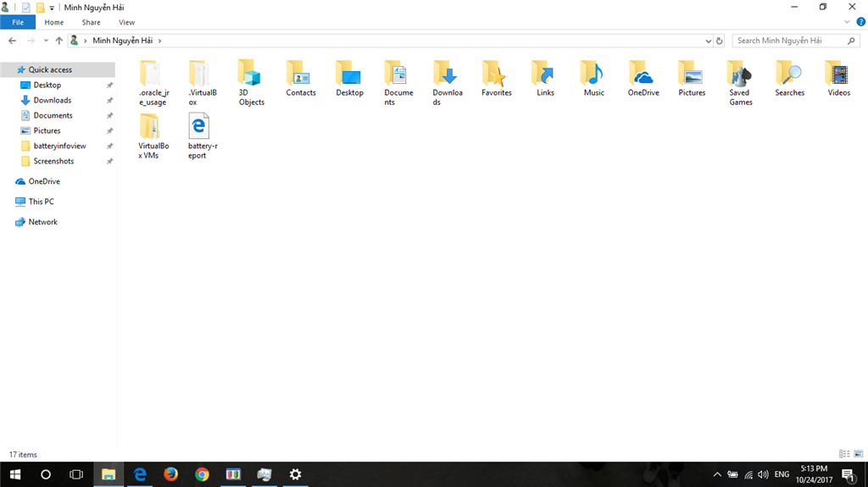868x487 pixels.
Task: Launch Firefox from the taskbar
Action: 170,474
